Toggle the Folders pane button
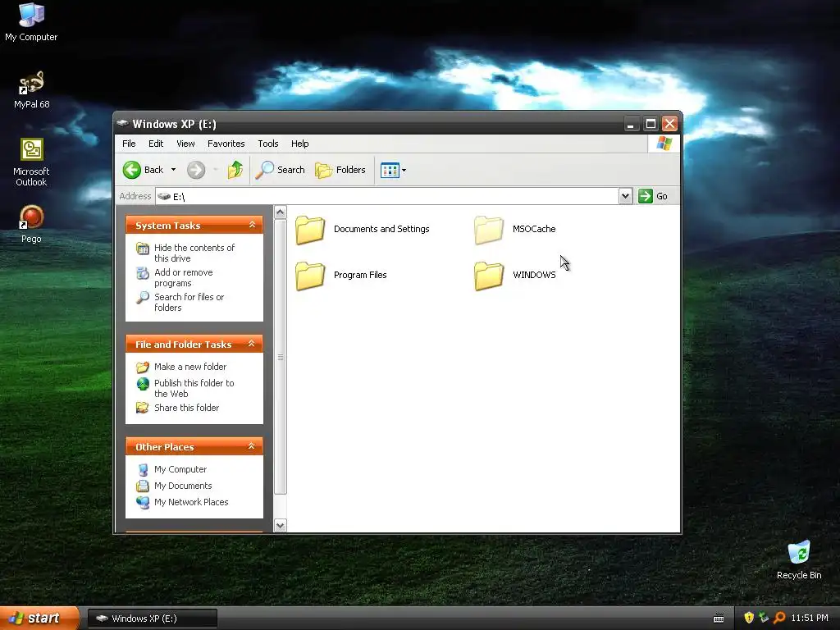840x630 pixels. (x=340, y=170)
